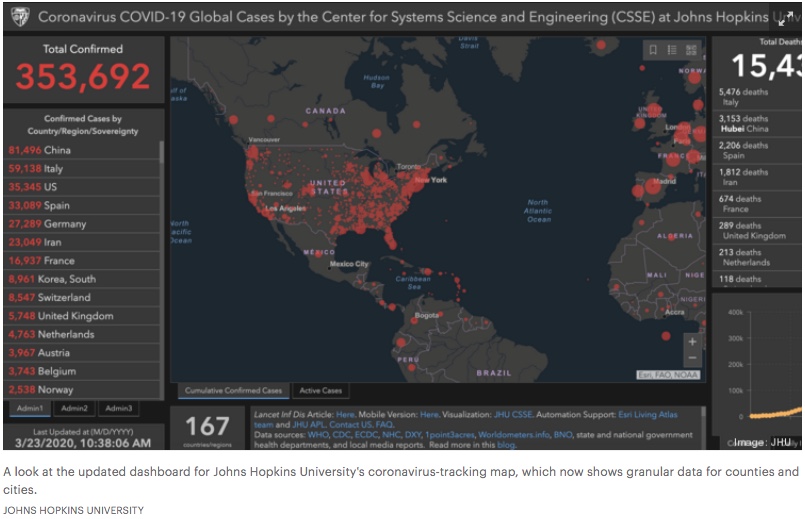805x519 pixels.
Task: Click the JHU shield logo
Action: pos(20,17)
